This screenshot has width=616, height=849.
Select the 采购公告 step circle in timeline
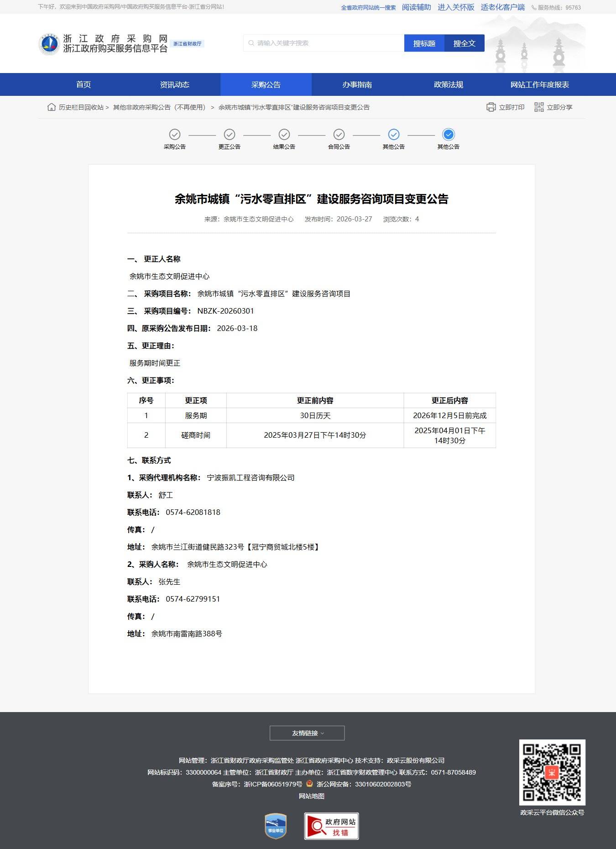pos(175,135)
